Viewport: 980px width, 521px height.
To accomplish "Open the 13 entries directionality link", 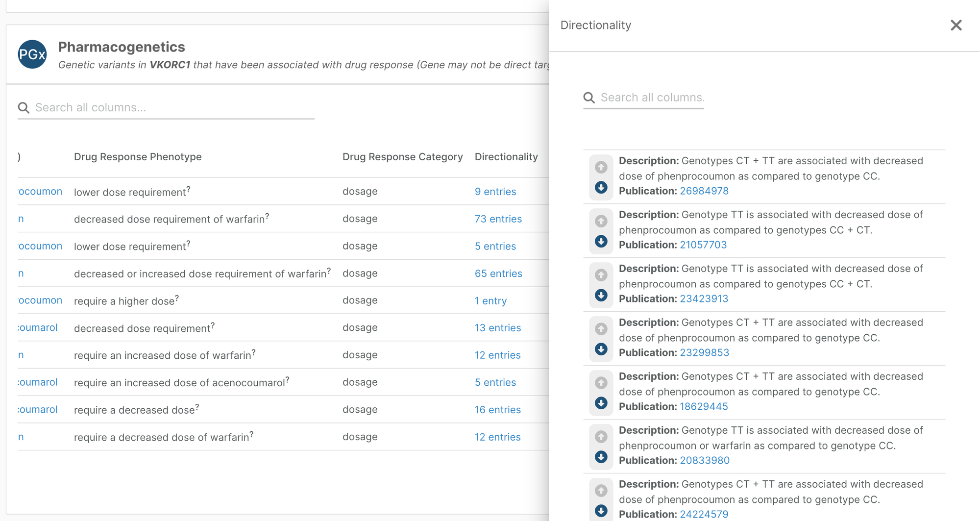I will pos(497,328).
